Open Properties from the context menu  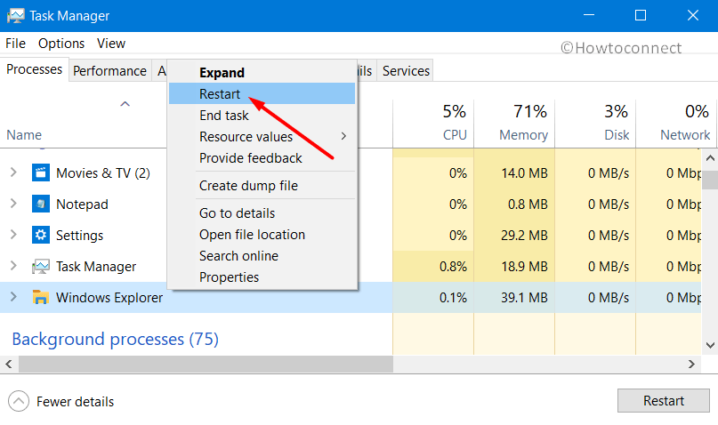tap(261, 277)
